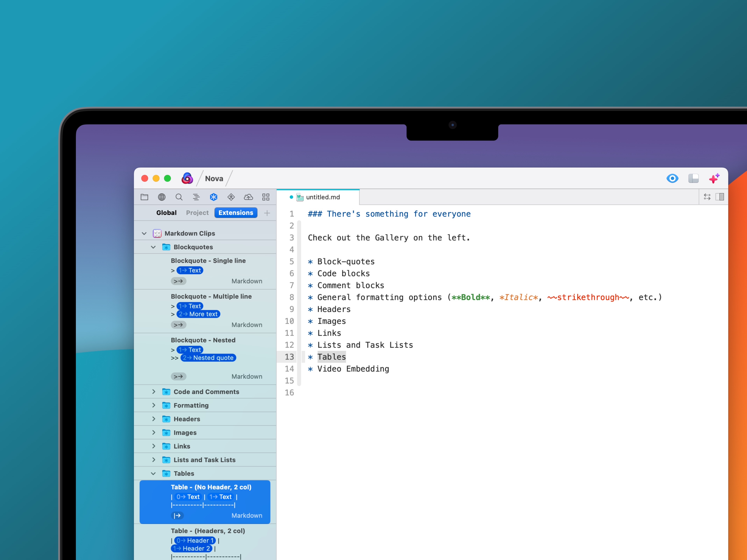Open the Remote globe sidebar icon
The width and height of the screenshot is (747, 560).
click(x=162, y=197)
